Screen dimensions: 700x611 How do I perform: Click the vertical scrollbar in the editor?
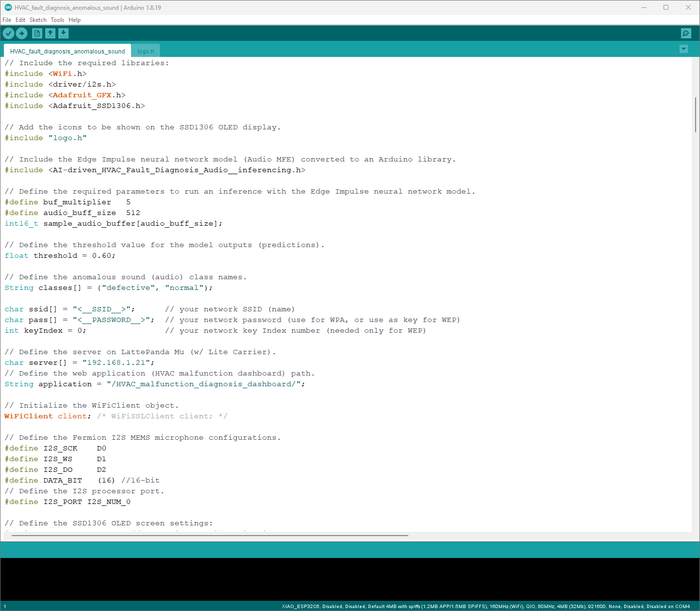[696, 114]
